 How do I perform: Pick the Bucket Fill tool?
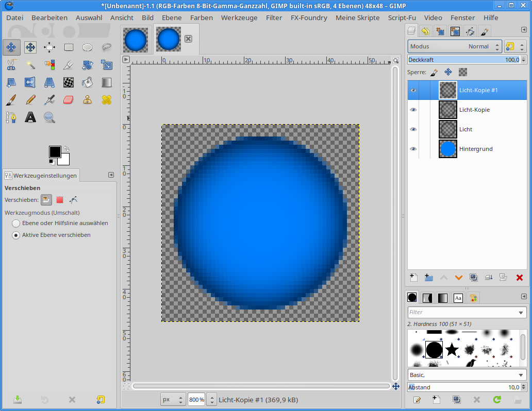coord(88,82)
